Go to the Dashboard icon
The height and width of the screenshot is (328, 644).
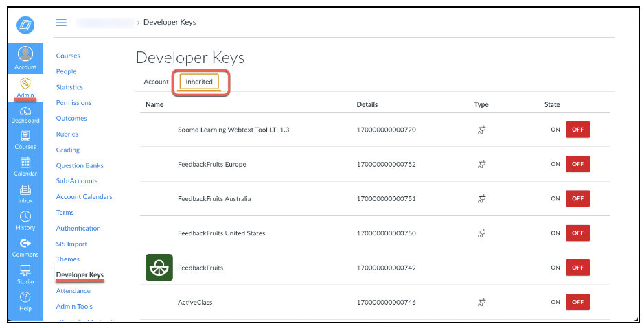tap(25, 111)
